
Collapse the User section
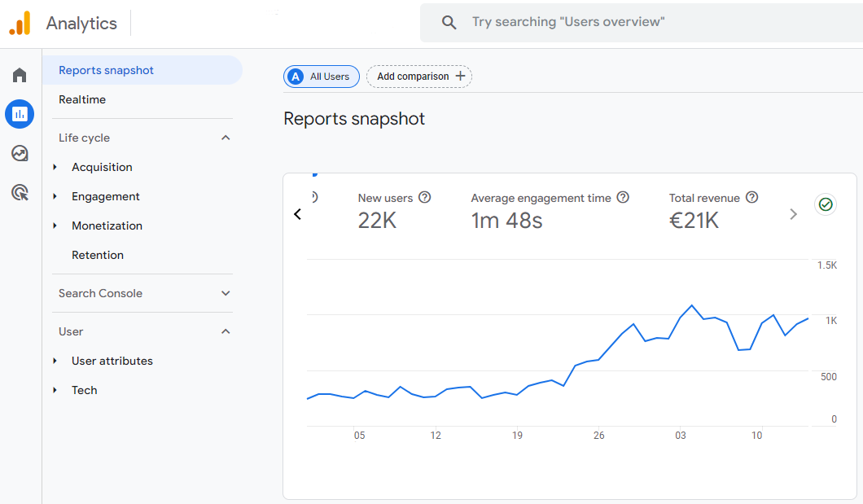pyautogui.click(x=226, y=332)
